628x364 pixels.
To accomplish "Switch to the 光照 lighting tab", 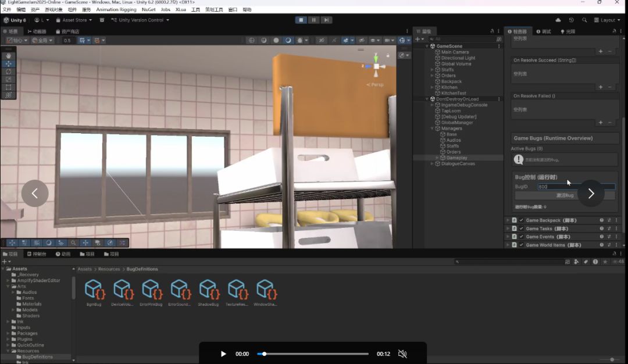I will click(x=568, y=31).
